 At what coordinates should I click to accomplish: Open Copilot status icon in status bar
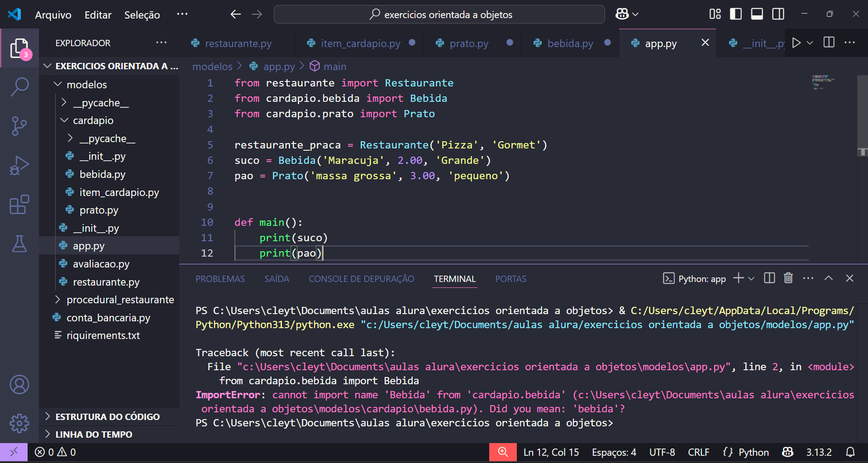tap(787, 452)
